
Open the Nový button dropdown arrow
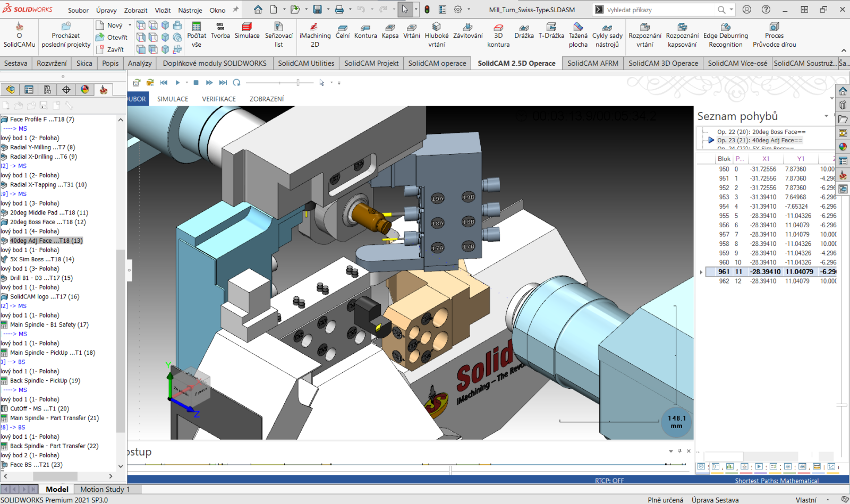(130, 25)
